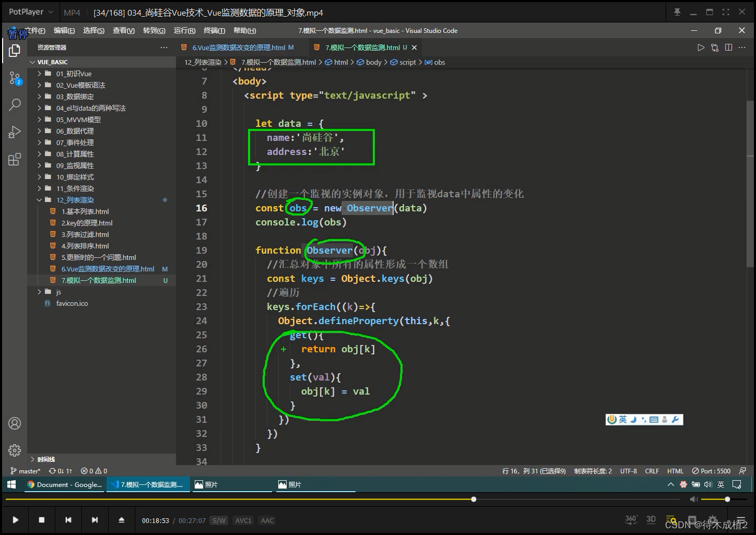
Task: Open the 帮助(H) menu
Action: point(245,31)
